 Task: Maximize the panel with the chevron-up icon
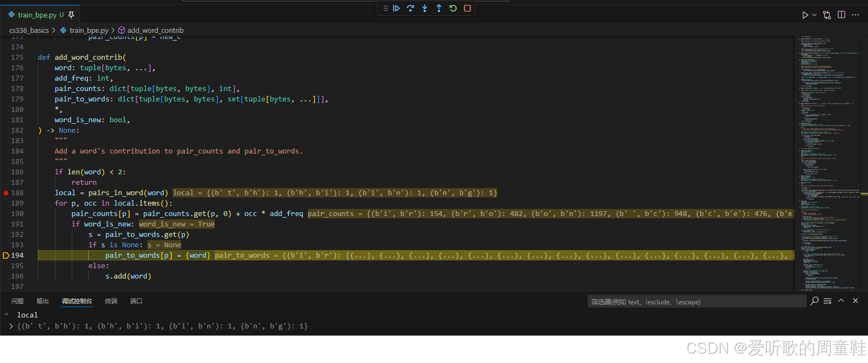pyautogui.click(x=841, y=300)
